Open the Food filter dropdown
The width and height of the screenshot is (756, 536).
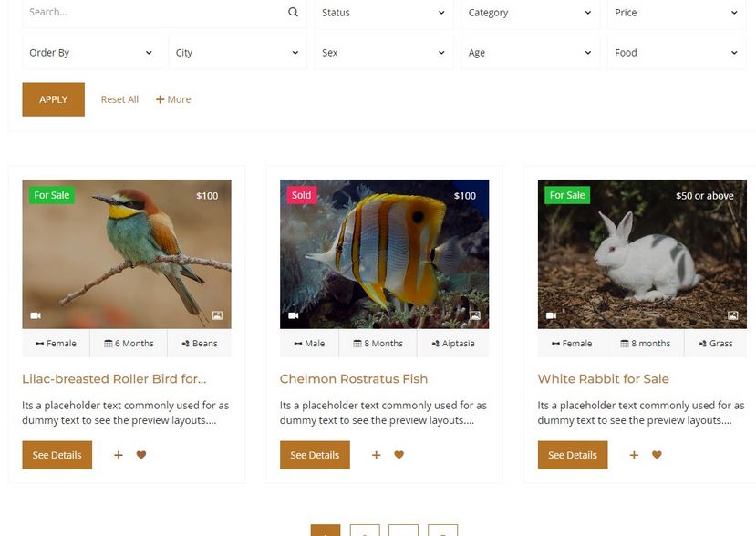click(677, 53)
